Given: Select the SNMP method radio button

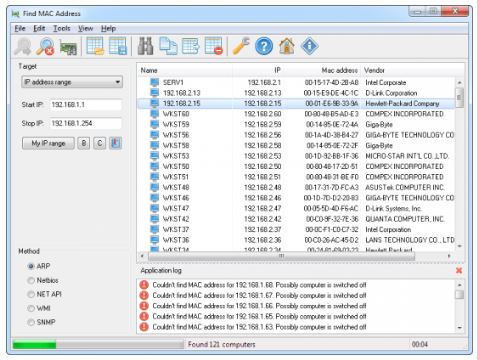Looking at the screenshot, I should [31, 322].
